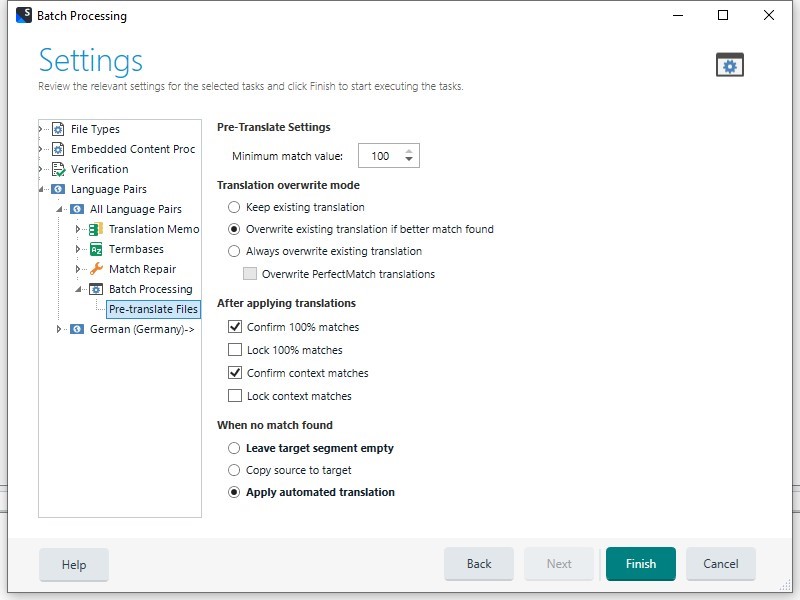Image resolution: width=800 pixels, height=600 pixels.
Task: Expand the File Types node
Action: [x=41, y=129]
